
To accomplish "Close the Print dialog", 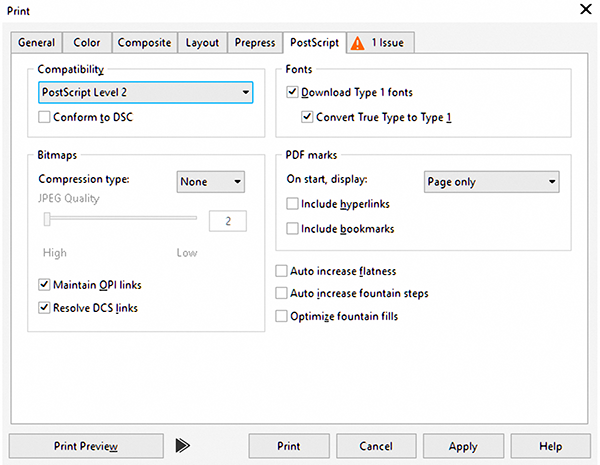I will [x=585, y=9].
